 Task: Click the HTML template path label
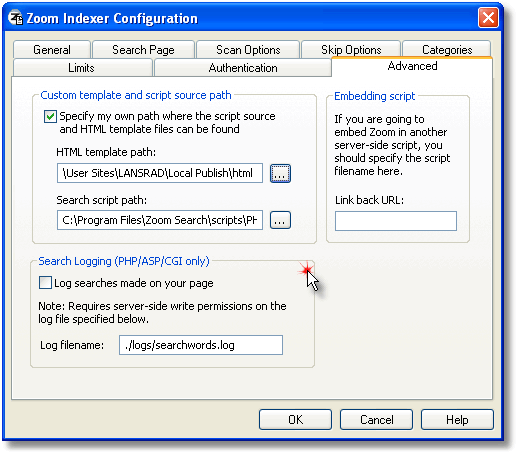(106, 152)
